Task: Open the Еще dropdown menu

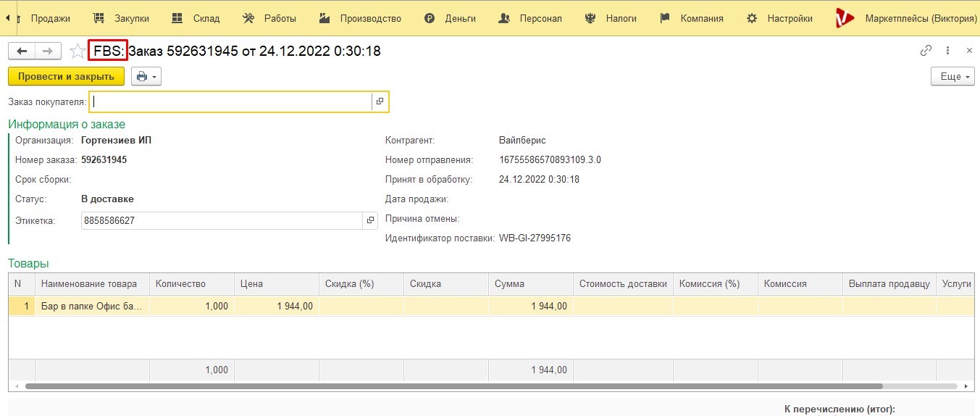Action: coord(952,76)
